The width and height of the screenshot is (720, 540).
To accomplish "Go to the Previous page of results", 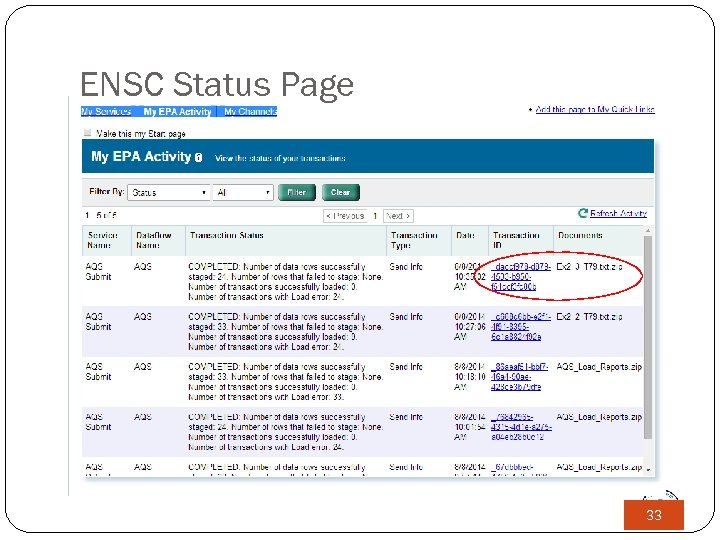I will coord(345,216).
